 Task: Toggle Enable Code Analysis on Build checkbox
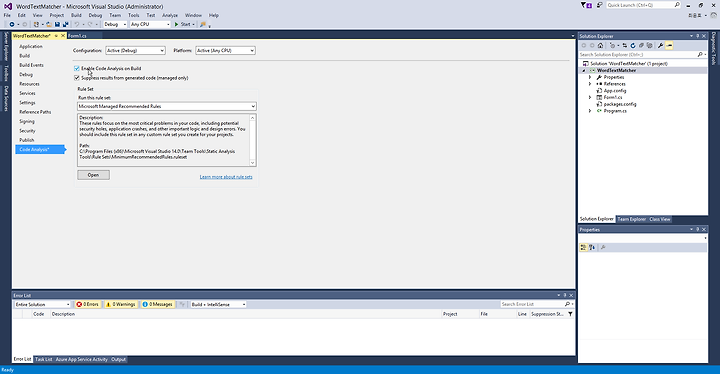(x=77, y=68)
